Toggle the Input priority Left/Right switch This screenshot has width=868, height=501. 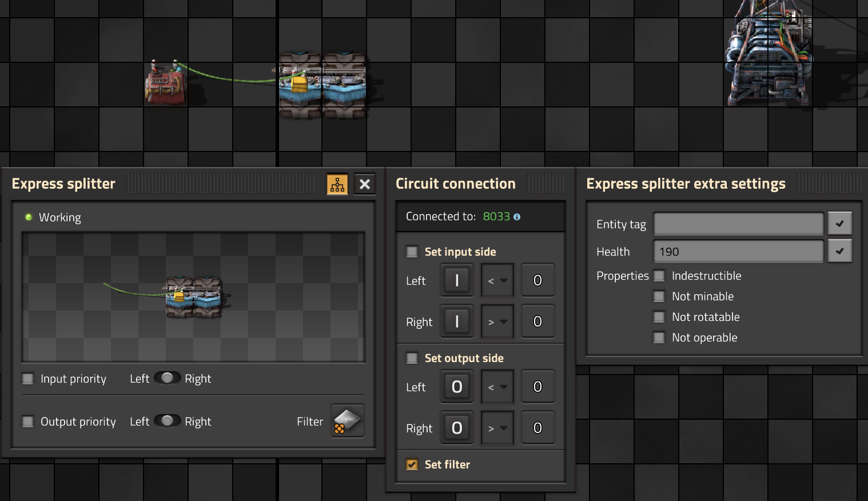tap(167, 378)
